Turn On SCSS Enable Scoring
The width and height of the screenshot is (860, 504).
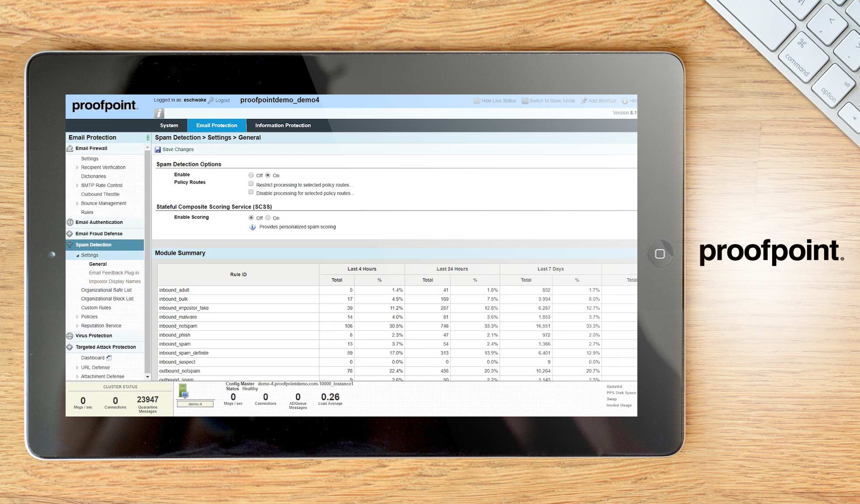(268, 217)
